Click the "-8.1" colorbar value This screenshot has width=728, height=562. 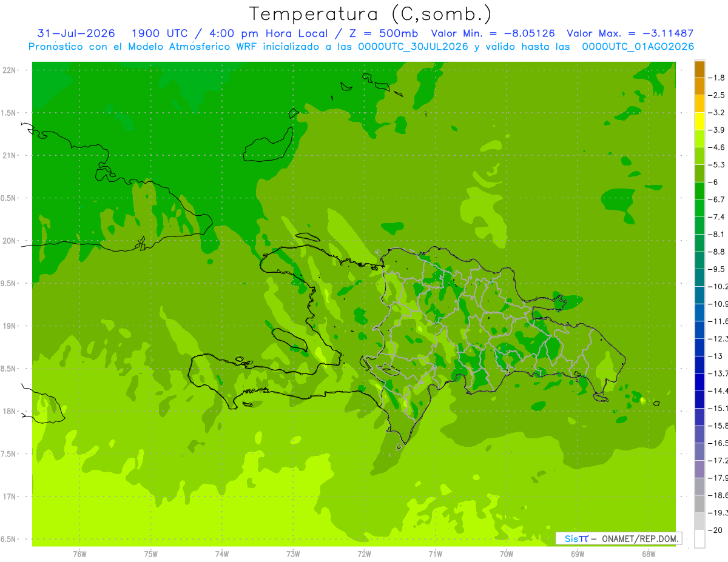tap(717, 234)
